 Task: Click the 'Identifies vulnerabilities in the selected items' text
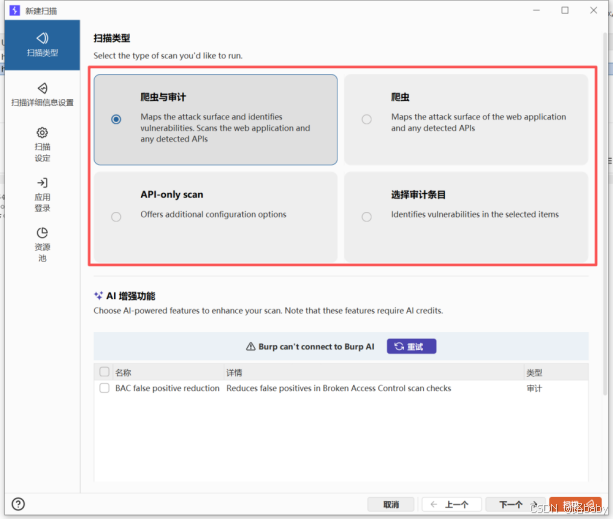click(475, 214)
